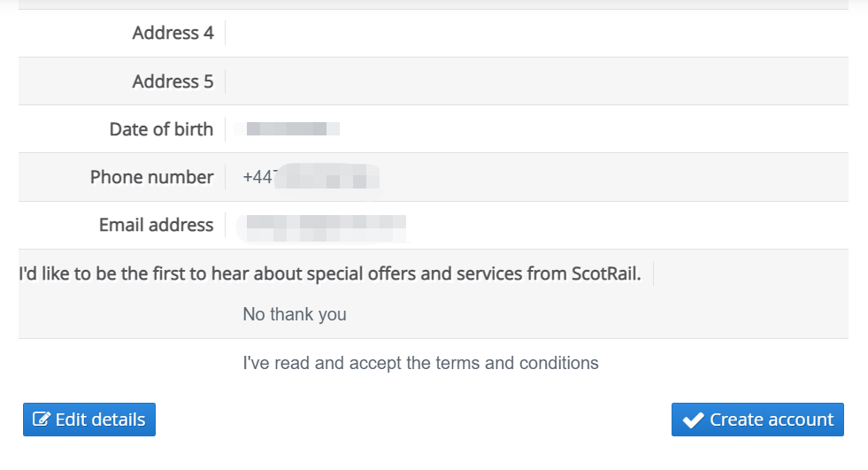Click the empty Address 5 value cell
The height and width of the screenshot is (470, 868).
click(x=536, y=81)
